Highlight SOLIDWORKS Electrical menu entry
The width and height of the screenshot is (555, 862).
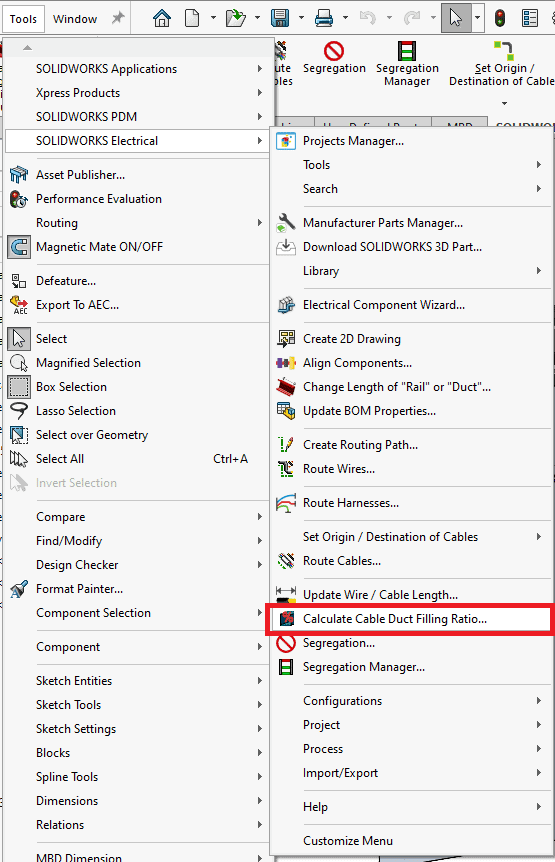click(137, 141)
